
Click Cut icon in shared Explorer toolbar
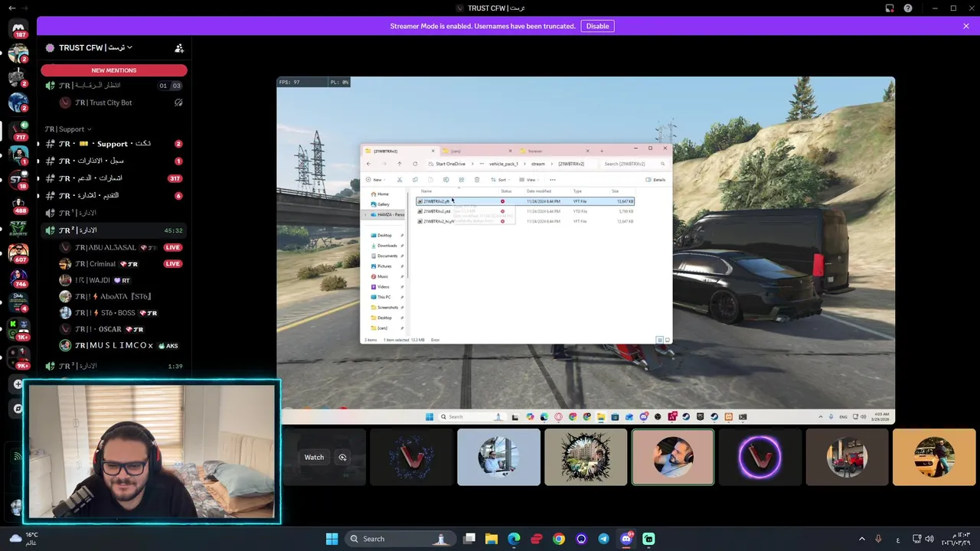point(399,180)
